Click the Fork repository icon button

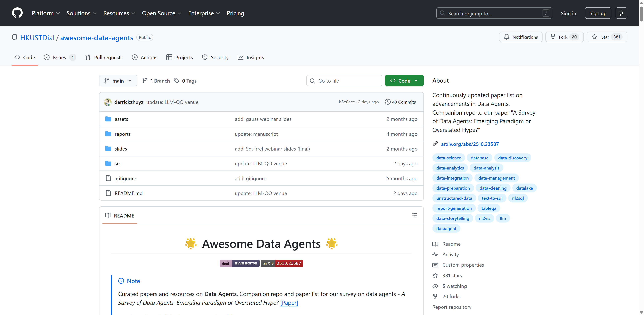[553, 37]
